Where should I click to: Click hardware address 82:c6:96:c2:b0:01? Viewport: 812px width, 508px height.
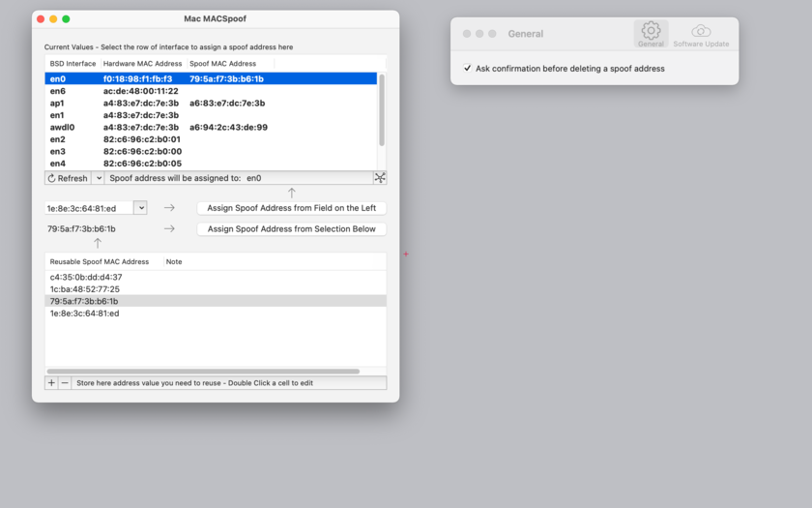tap(142, 139)
